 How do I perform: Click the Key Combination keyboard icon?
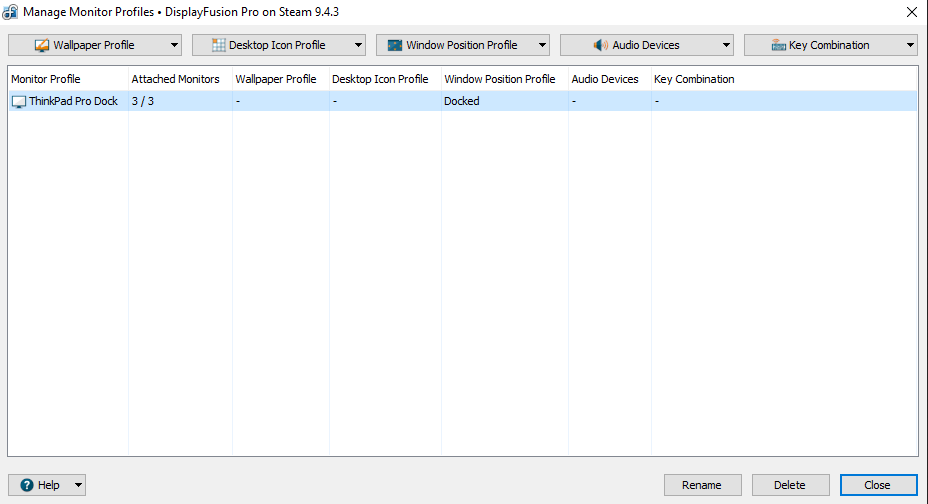tap(778, 45)
